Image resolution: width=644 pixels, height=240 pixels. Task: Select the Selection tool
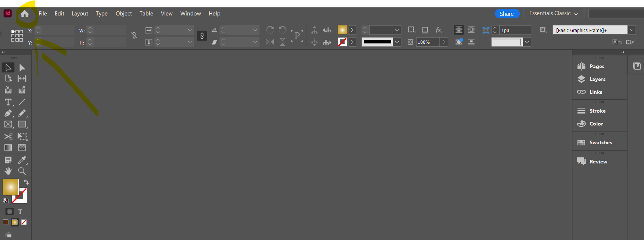(8, 67)
